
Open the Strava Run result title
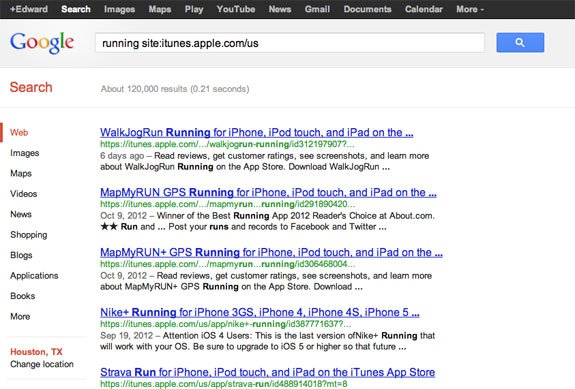[x=267, y=372]
